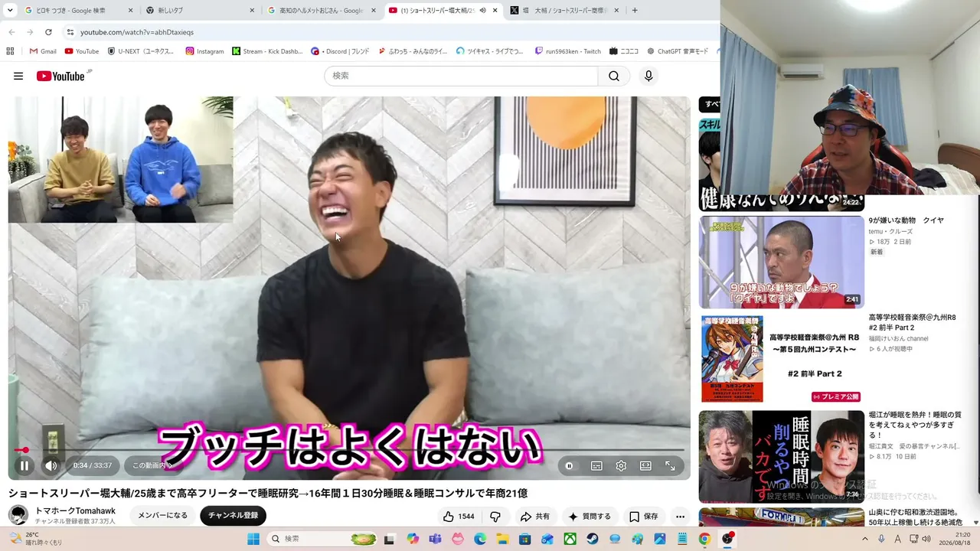The width and height of the screenshot is (980, 551).
Task: Open the player settings gear
Action: click(x=621, y=465)
